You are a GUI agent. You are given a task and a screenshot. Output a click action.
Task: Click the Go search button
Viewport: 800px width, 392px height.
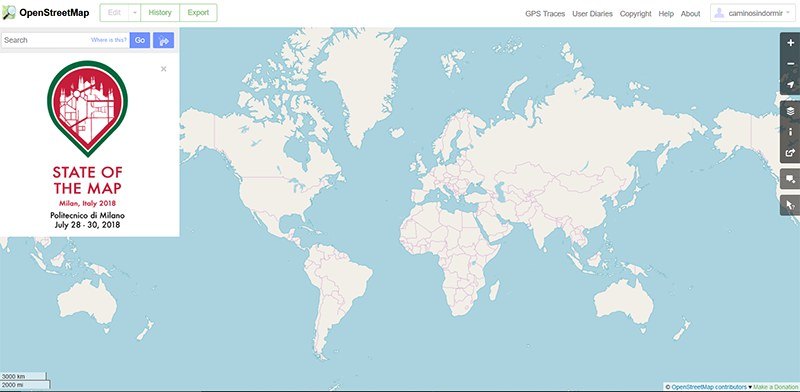point(140,40)
